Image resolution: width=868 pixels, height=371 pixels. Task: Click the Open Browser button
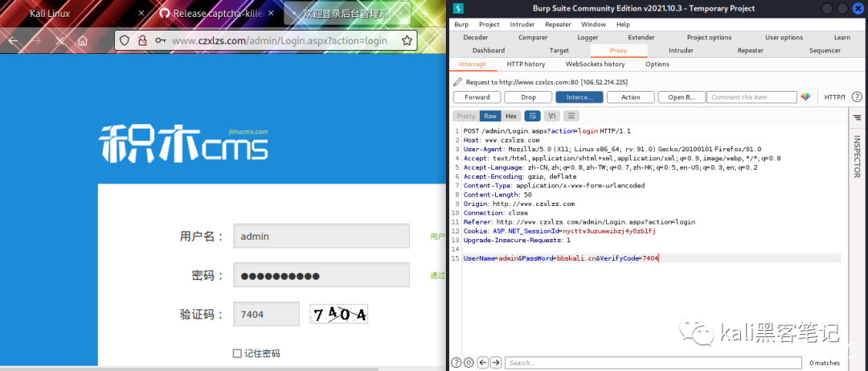point(682,97)
